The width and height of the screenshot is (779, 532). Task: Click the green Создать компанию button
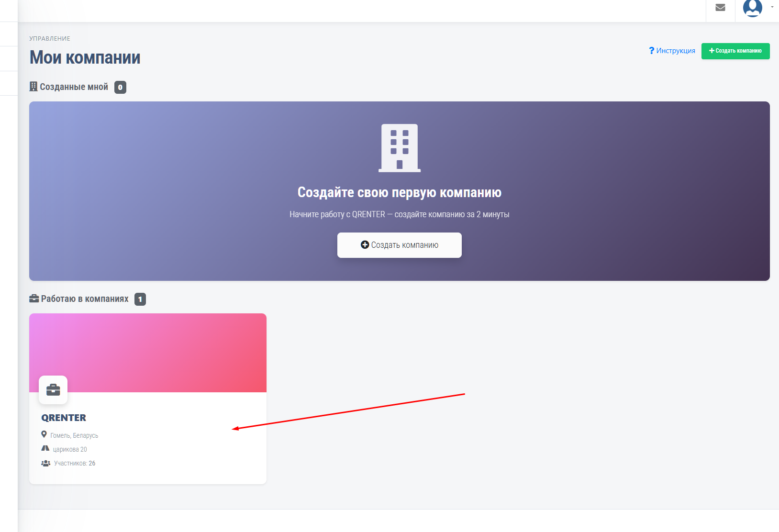click(735, 51)
